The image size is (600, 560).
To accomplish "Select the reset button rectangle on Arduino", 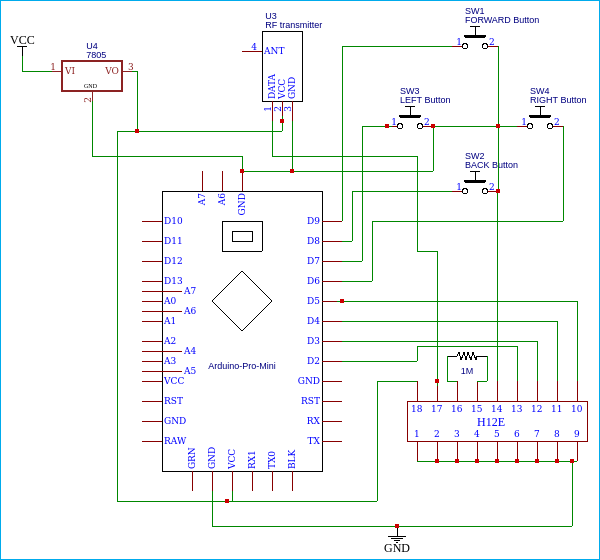I will click(x=242, y=236).
